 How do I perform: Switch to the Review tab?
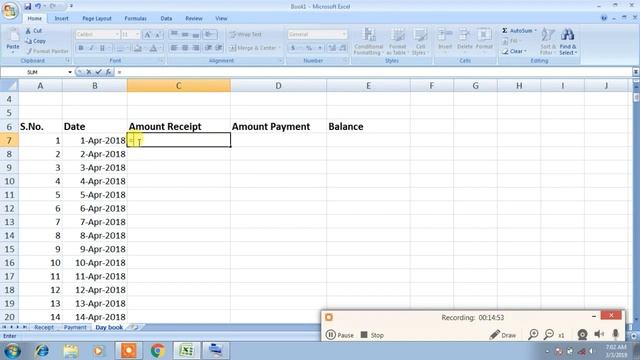(194, 18)
